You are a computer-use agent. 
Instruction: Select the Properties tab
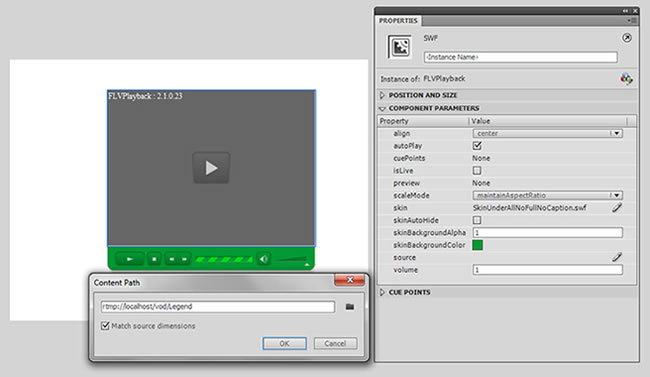click(x=398, y=21)
